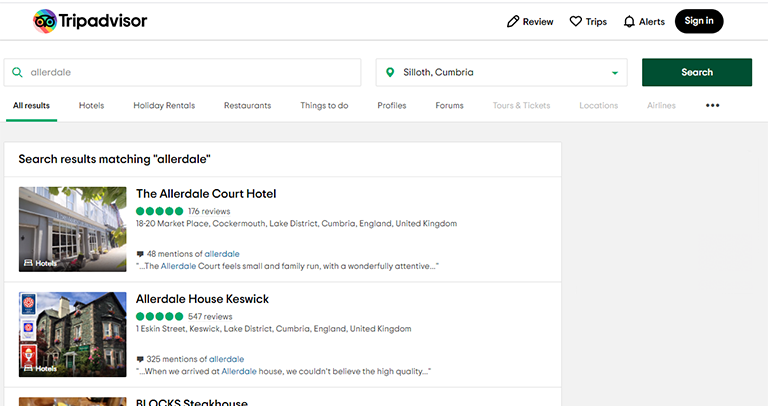Open The Allerdale Court Hotel photo thumbnail
The width and height of the screenshot is (768, 406).
[72, 229]
